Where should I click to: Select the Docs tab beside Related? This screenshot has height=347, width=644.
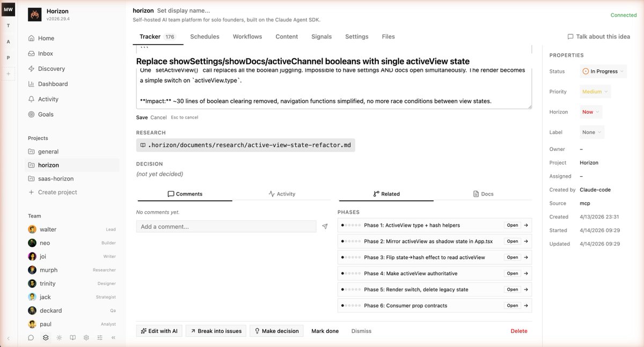484,194
